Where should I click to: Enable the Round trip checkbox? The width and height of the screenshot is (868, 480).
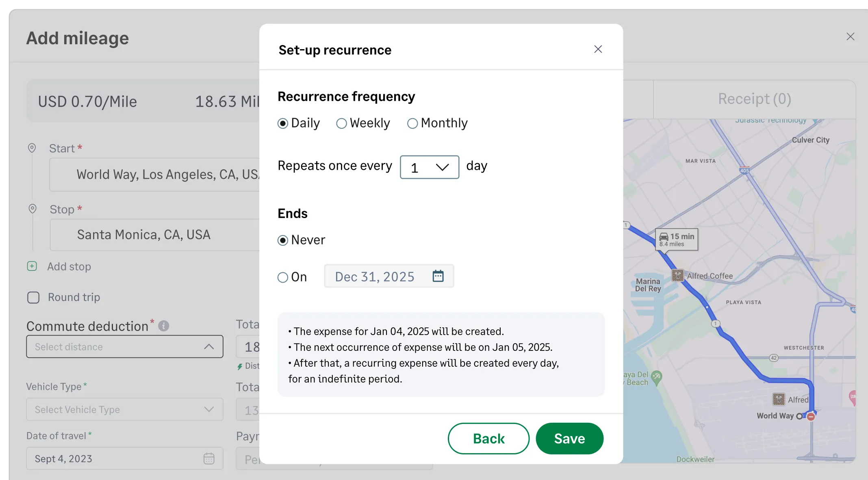point(33,297)
